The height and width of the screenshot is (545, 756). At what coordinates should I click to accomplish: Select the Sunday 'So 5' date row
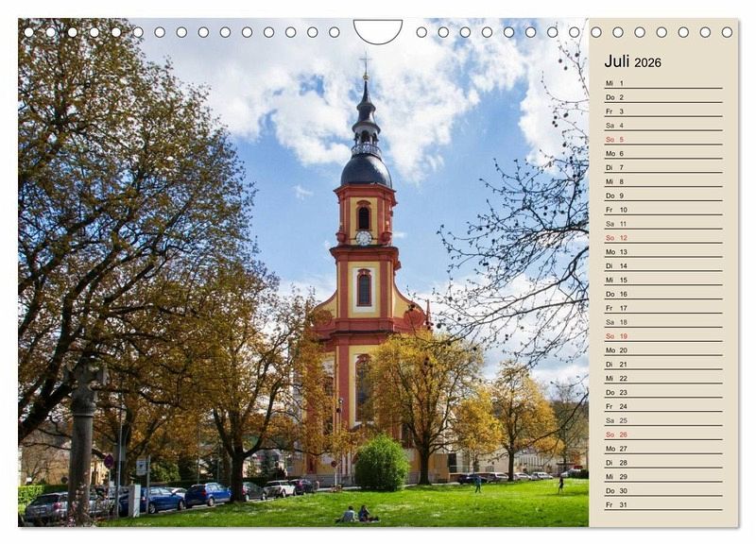click(x=661, y=139)
